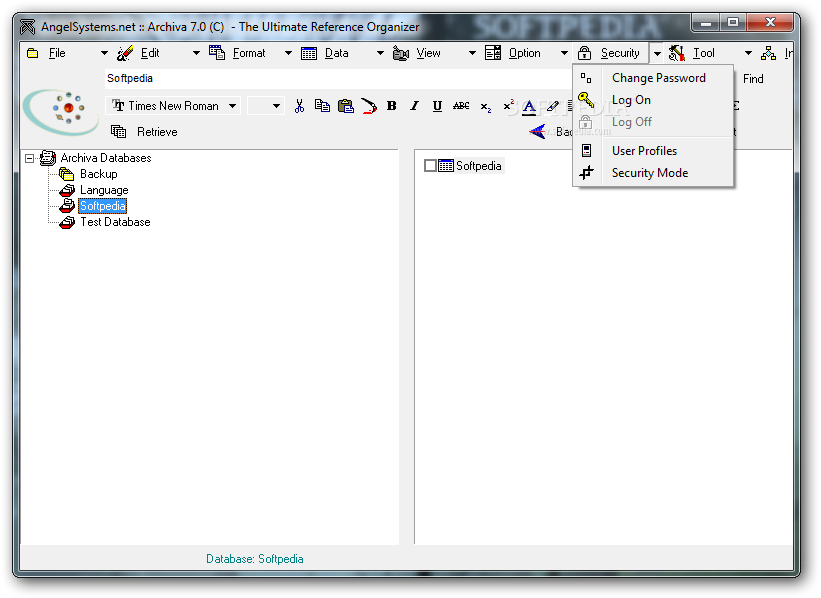Click the User Profiles icon
Screen dimensions: 821x598
[586, 151]
